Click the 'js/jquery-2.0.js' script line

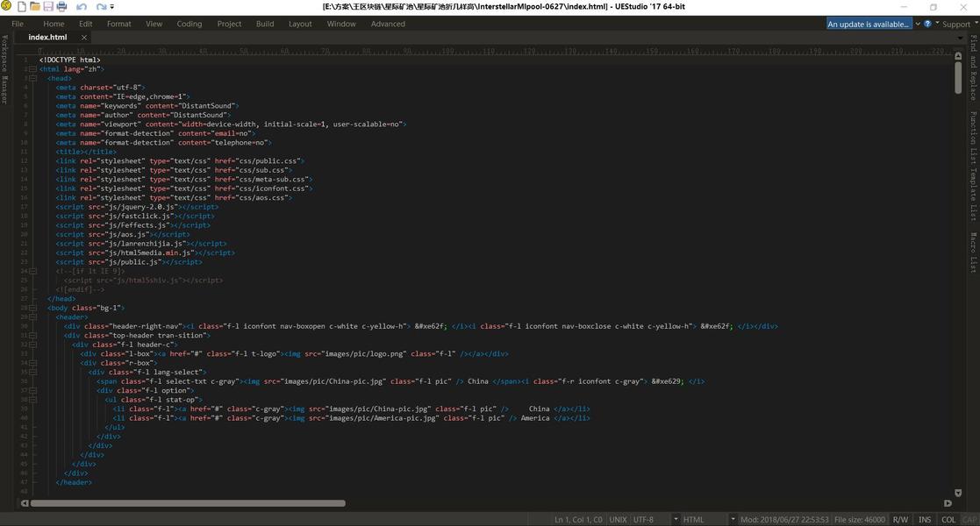pos(137,207)
